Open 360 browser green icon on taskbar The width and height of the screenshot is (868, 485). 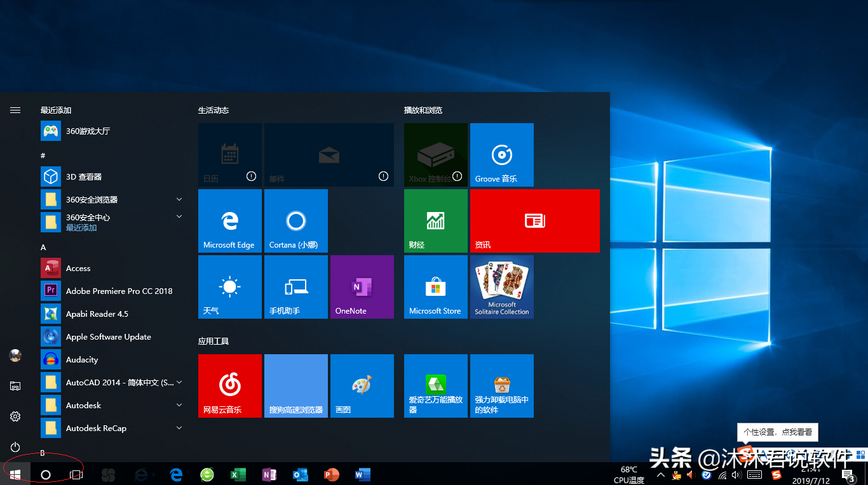pyautogui.click(x=207, y=474)
